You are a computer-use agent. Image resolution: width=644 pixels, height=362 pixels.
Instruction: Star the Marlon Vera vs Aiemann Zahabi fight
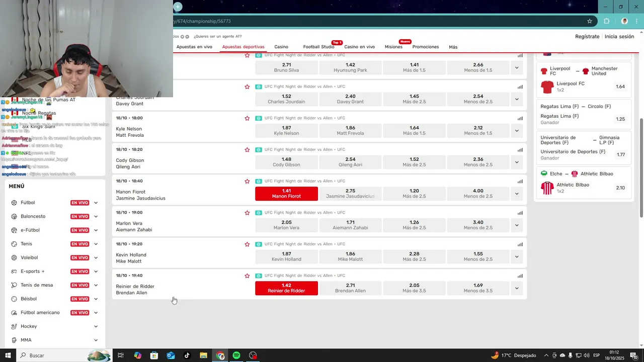point(247,213)
